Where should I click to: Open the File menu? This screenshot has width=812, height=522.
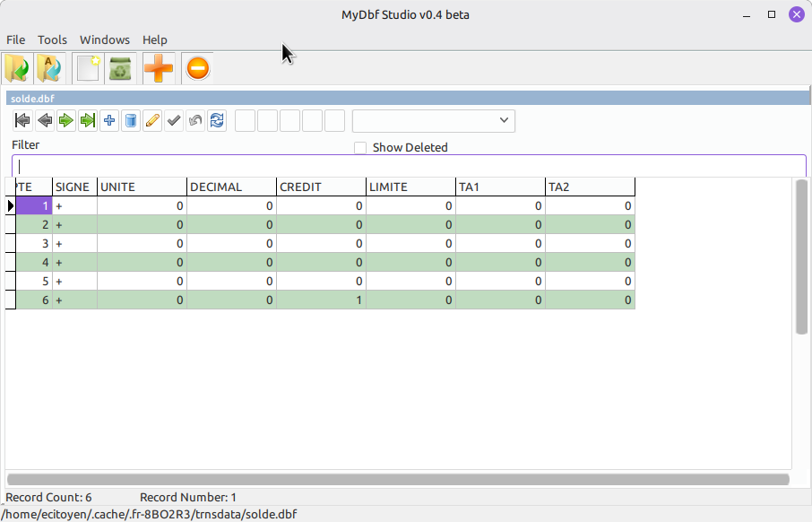15,40
